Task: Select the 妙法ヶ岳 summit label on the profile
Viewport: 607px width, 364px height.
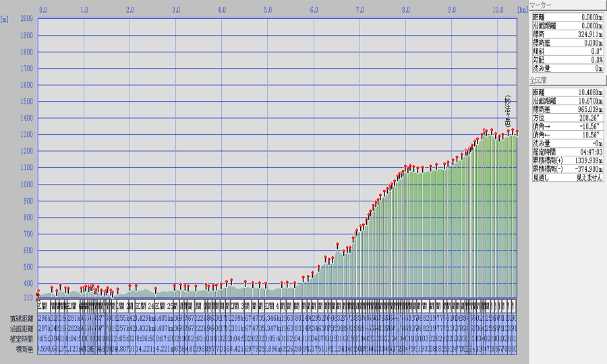Action: point(508,111)
